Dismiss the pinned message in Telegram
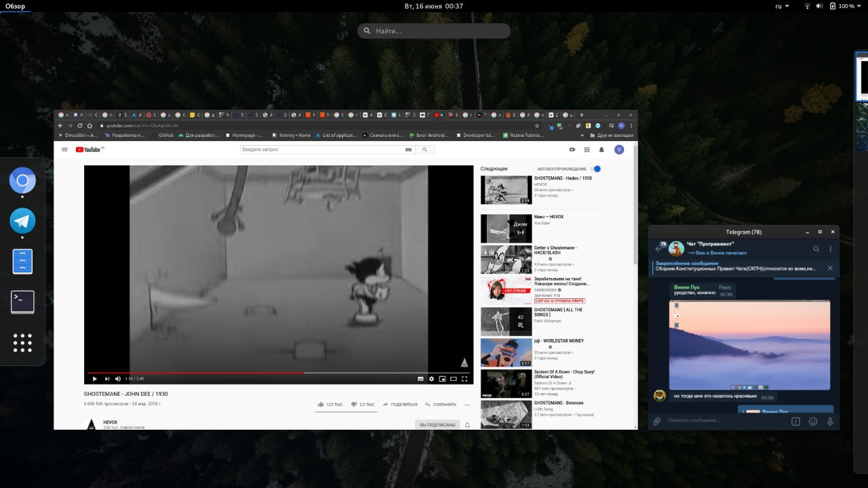Viewport: 868px width, 488px height. (x=830, y=268)
